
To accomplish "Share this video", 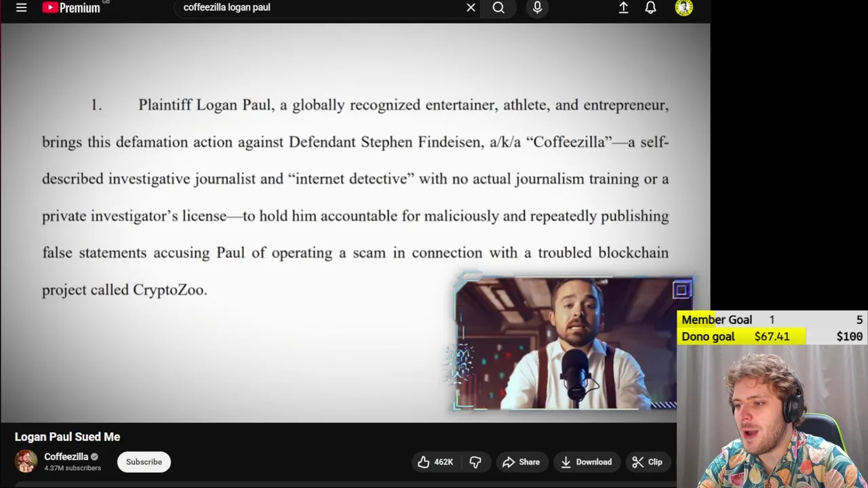I will (521, 462).
